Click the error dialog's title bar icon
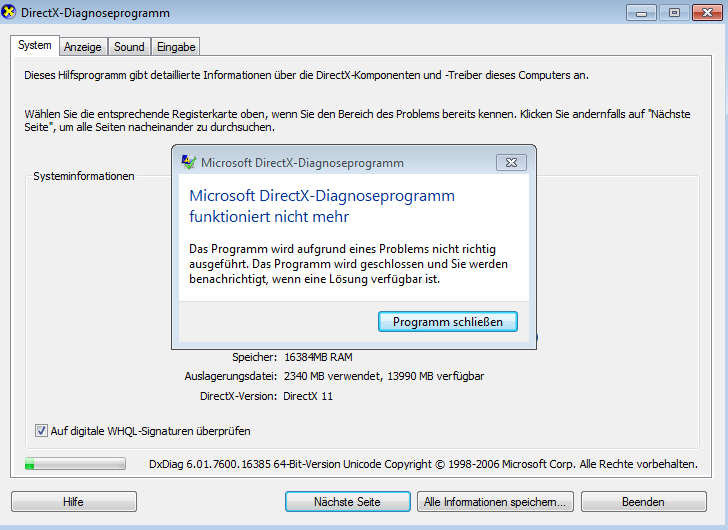The image size is (728, 530). coord(188,162)
